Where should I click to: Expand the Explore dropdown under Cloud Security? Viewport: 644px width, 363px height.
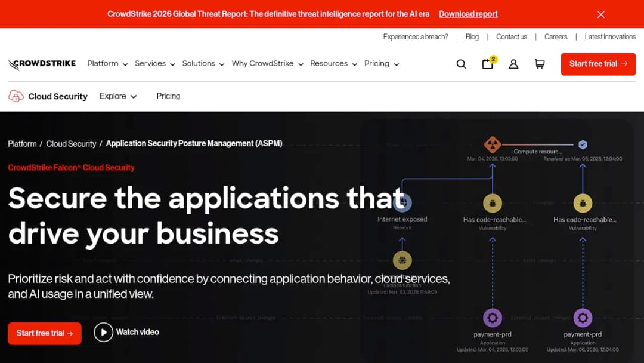point(118,96)
